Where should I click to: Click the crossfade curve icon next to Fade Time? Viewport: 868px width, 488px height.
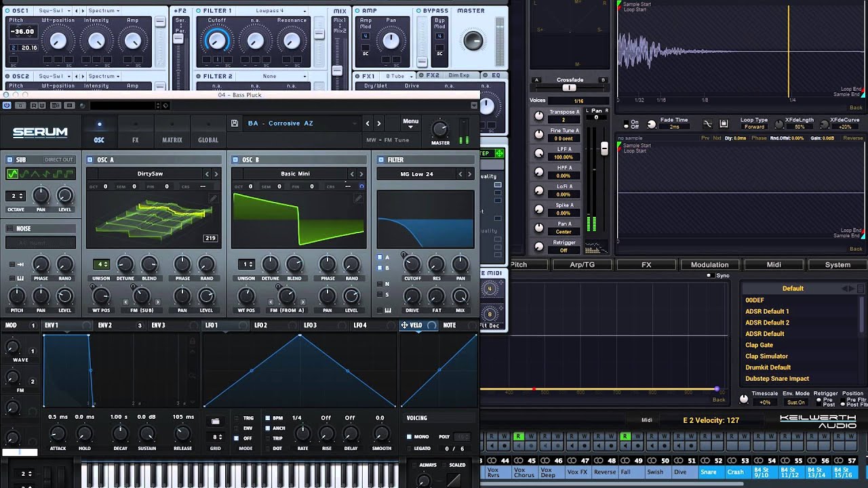coord(708,124)
